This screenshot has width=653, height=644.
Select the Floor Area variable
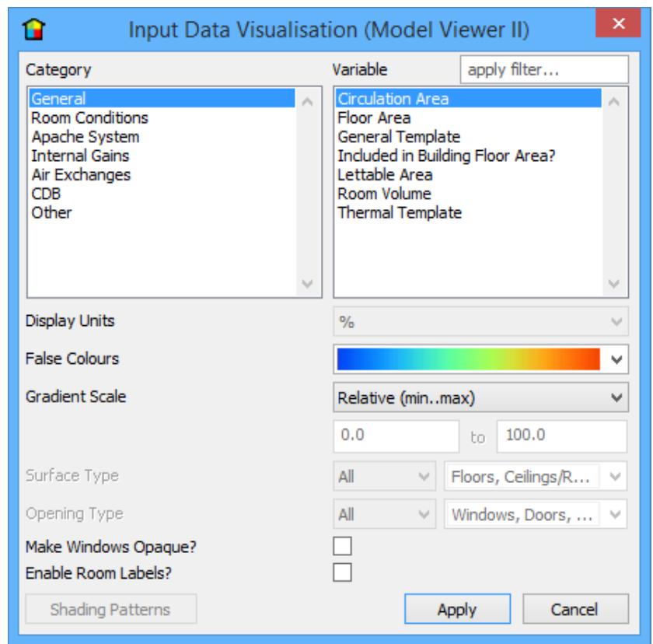(x=469, y=118)
